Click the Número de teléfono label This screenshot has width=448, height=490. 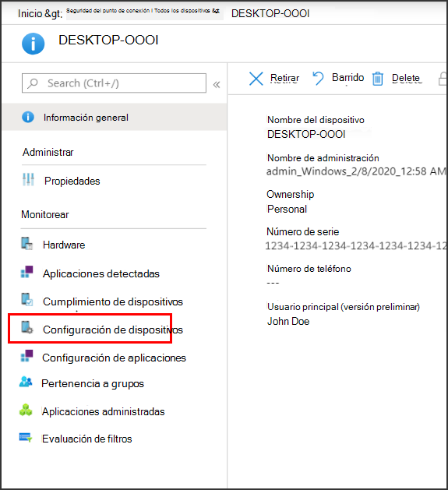[309, 269]
